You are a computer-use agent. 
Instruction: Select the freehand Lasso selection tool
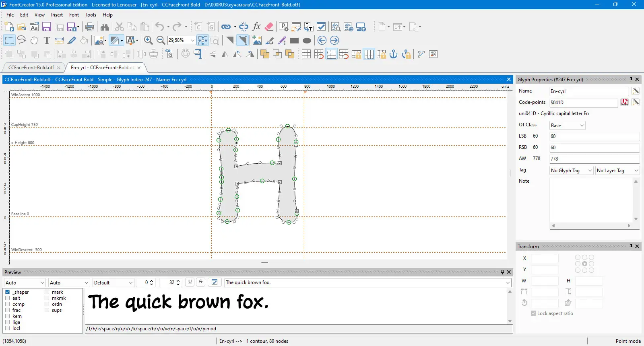click(x=22, y=40)
